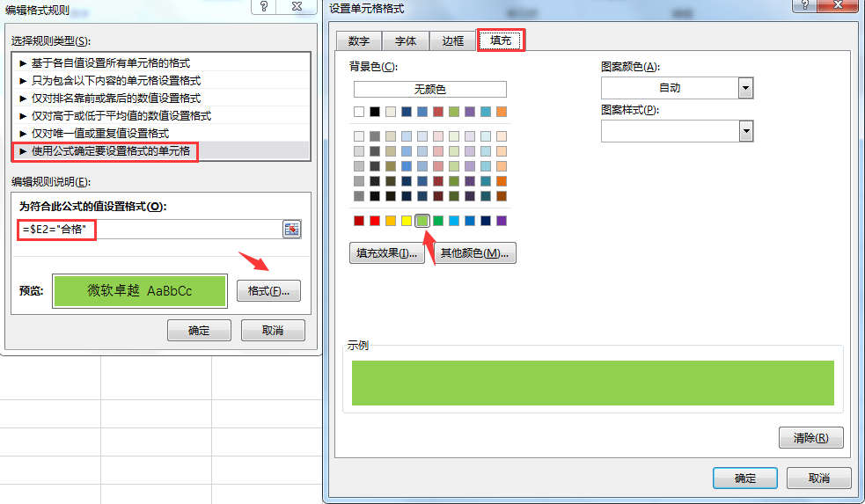Pick the dark red swatch in the standard colors row
Screen dimensions: 865x504
point(359,221)
